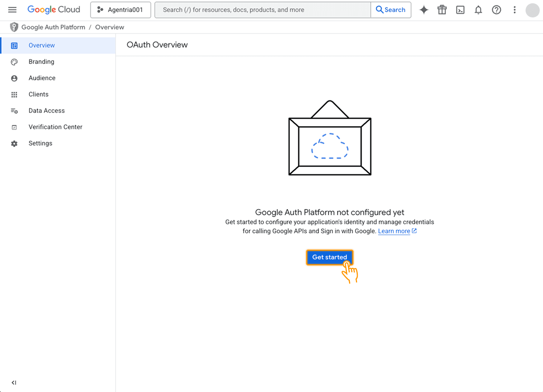The image size is (543, 392).
Task: Click the Google Cloud logo
Action: point(54,10)
